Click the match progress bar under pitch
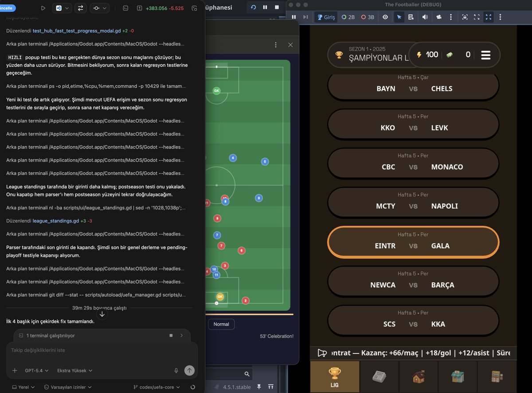532x393 pixels. pos(250,314)
